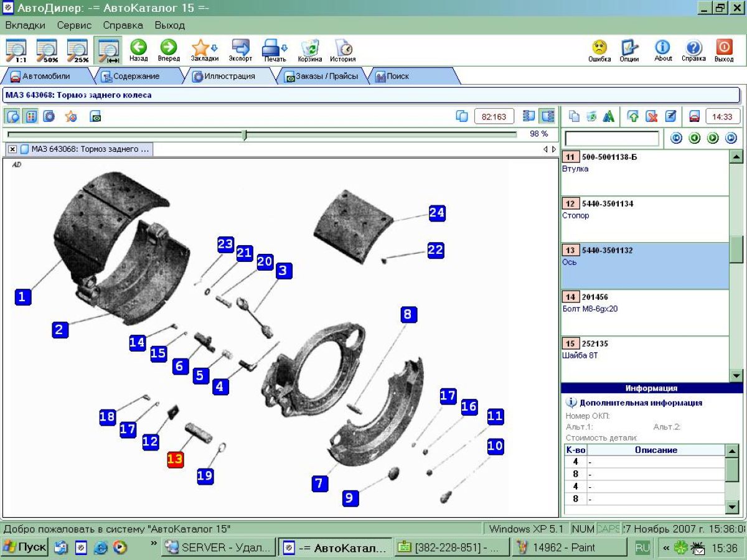
Task: Click the RU language indicator
Action: click(642, 548)
